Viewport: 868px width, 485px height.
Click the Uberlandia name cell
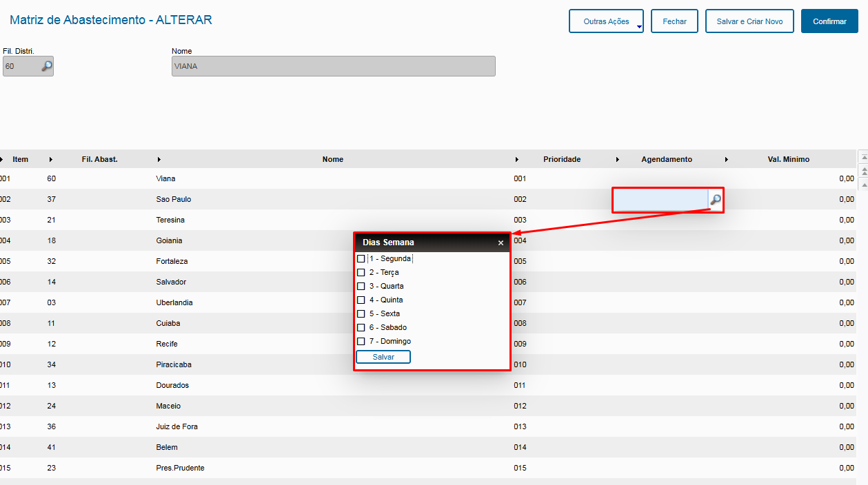pyautogui.click(x=174, y=303)
